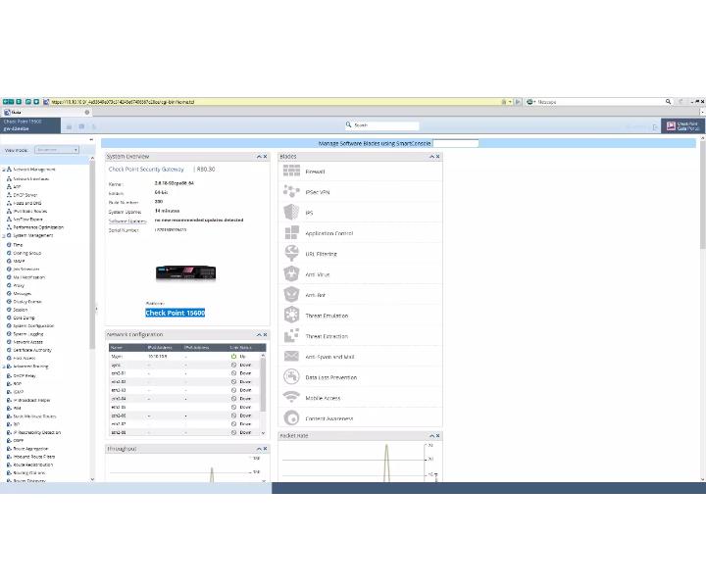The image size is (706, 588).
Task: Click the IPSec VPN blade icon
Action: point(291,191)
